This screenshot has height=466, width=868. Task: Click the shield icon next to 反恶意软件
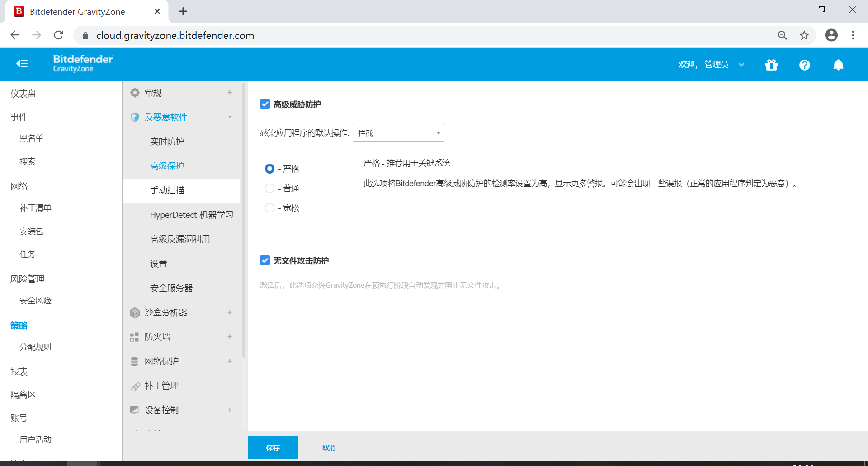pyautogui.click(x=135, y=117)
